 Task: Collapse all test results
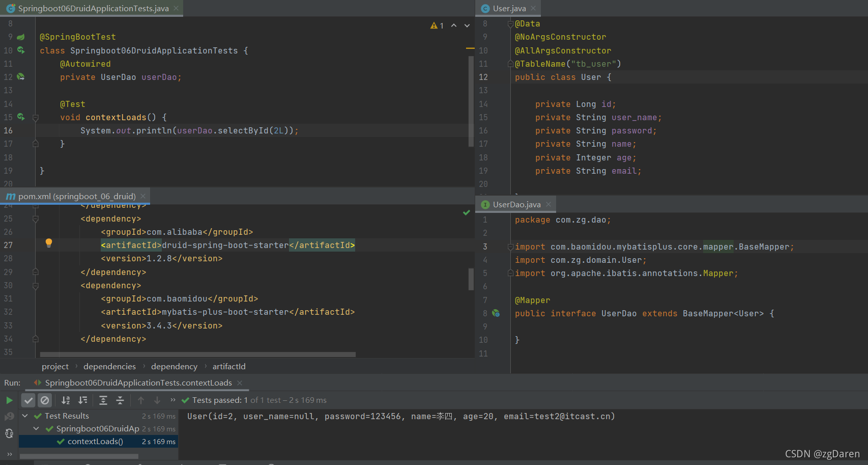(x=120, y=400)
